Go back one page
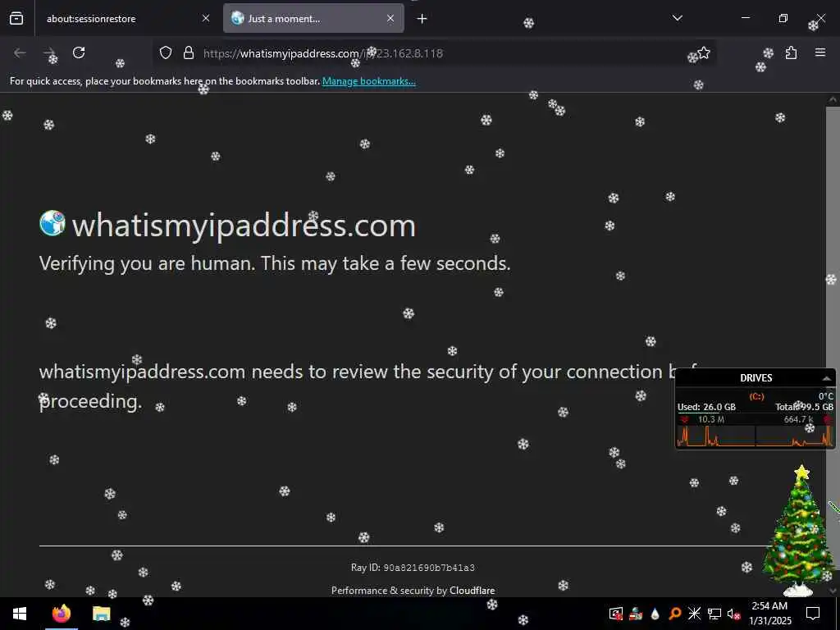 20,52
